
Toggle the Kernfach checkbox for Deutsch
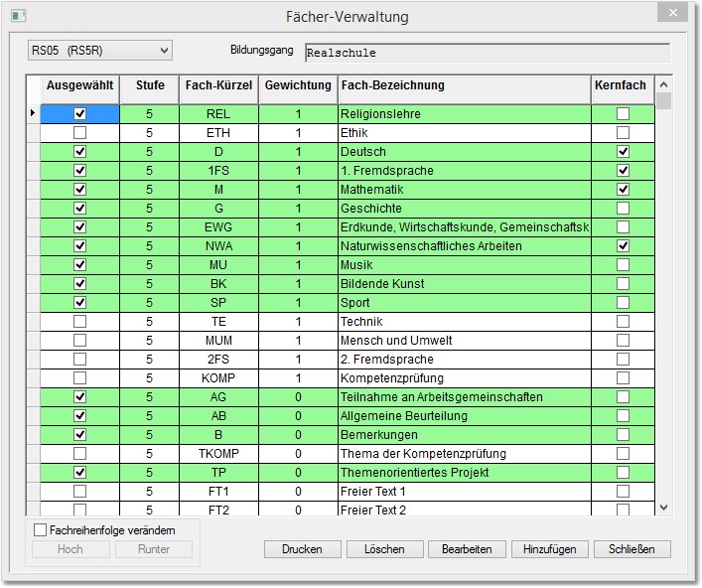tap(623, 152)
